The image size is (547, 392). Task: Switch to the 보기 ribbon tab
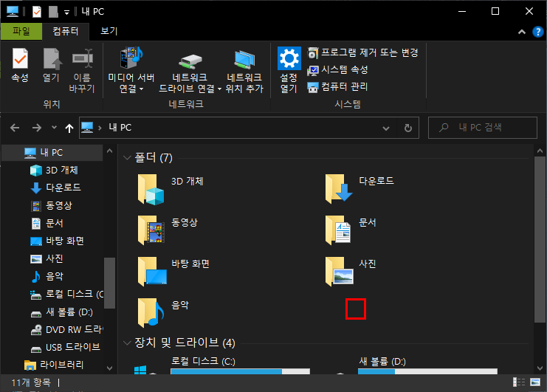(x=109, y=32)
